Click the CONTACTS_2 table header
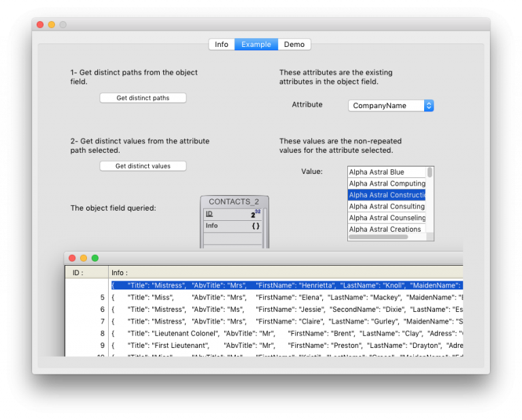Screen dimensions: 522x420 pyautogui.click(x=234, y=202)
